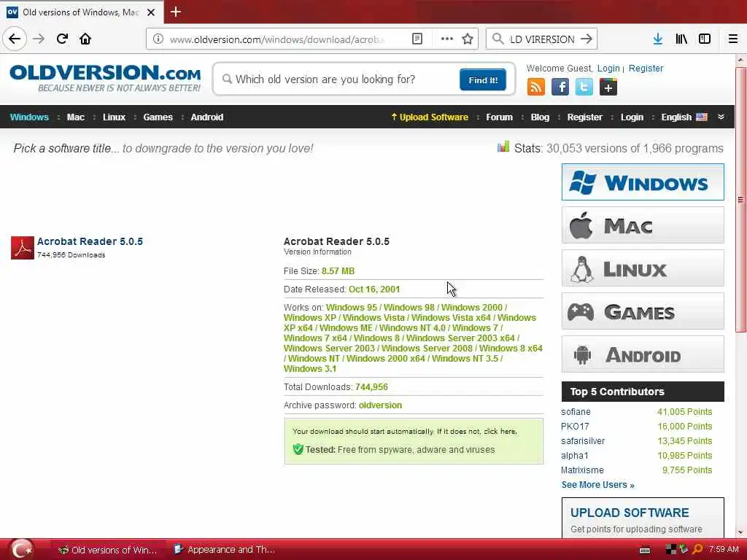The image size is (747, 560).
Task: Click the page vertical scrollbar thumb
Action: [x=740, y=200]
